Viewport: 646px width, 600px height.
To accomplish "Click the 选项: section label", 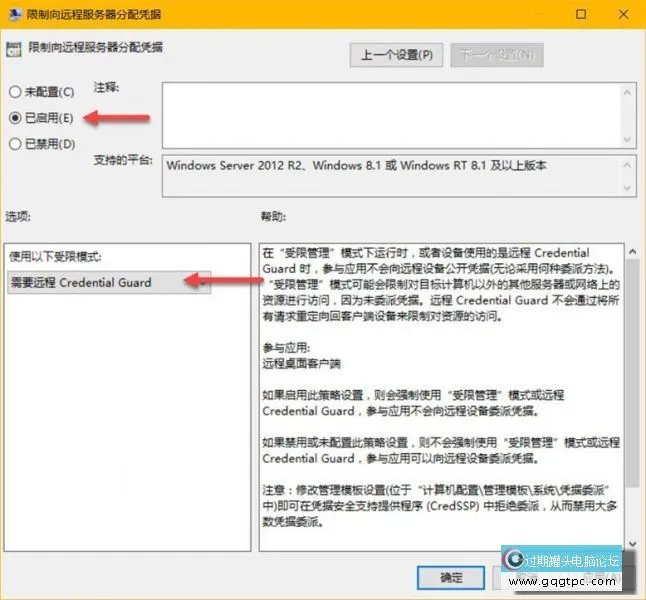I will coord(18,216).
